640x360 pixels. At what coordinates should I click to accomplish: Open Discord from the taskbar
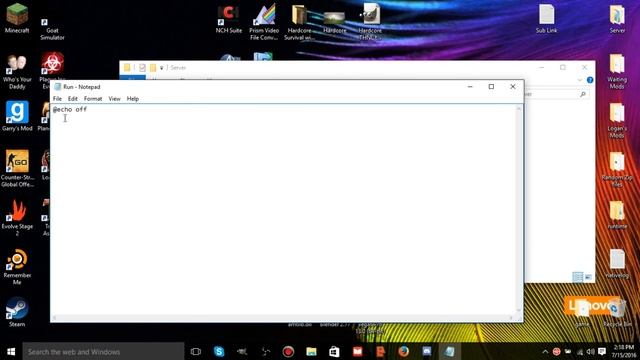coord(427,351)
